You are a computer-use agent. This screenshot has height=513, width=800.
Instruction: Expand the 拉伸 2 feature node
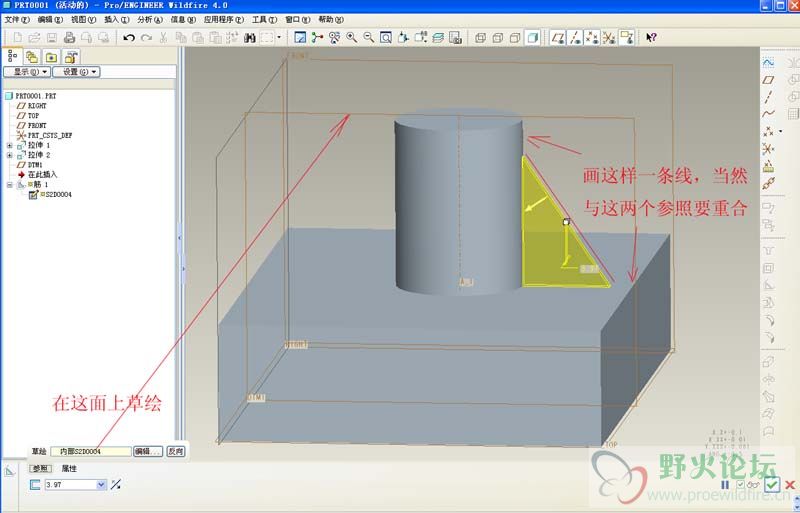9,155
